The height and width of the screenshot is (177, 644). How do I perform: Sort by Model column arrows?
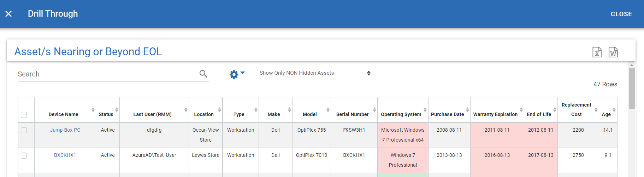328,110
